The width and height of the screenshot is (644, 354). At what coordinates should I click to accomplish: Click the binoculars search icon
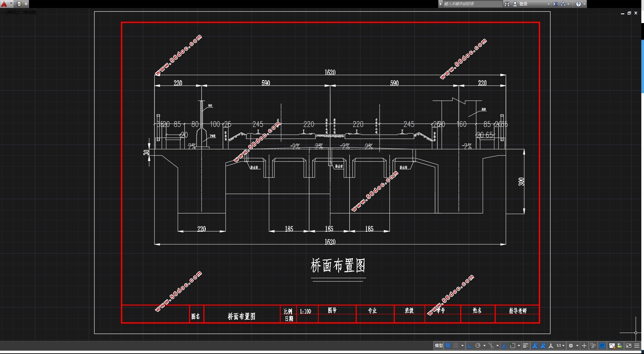[507, 4]
